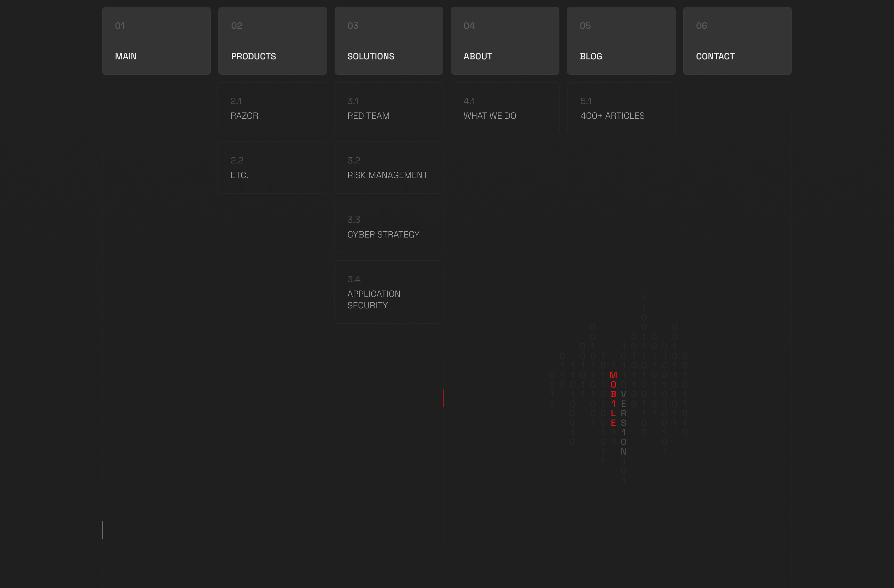Click the red MOB1LE vertical text

pos(613,399)
